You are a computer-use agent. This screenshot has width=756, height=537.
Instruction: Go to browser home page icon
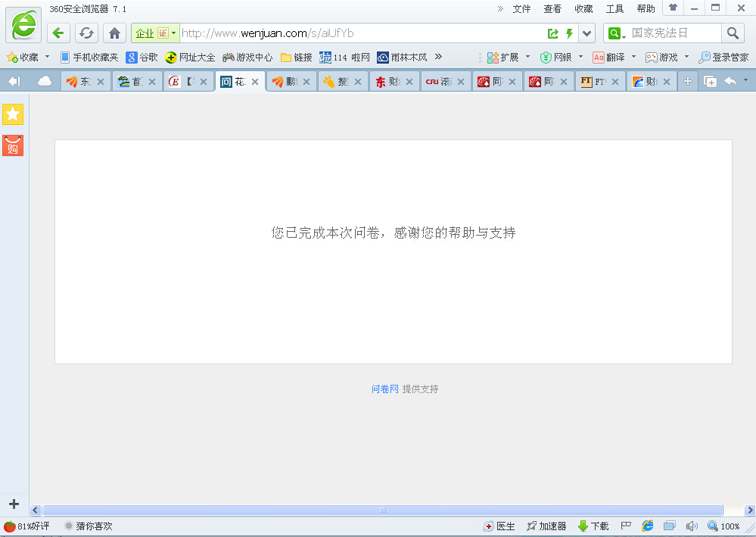114,33
